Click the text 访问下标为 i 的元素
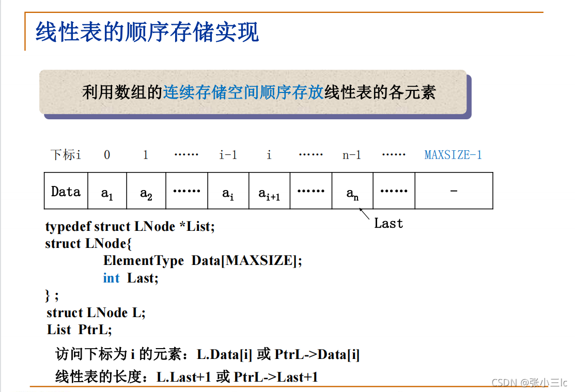 119,355
